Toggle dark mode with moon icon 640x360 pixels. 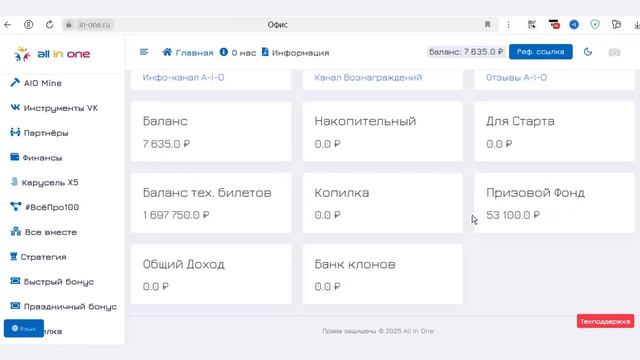[588, 52]
